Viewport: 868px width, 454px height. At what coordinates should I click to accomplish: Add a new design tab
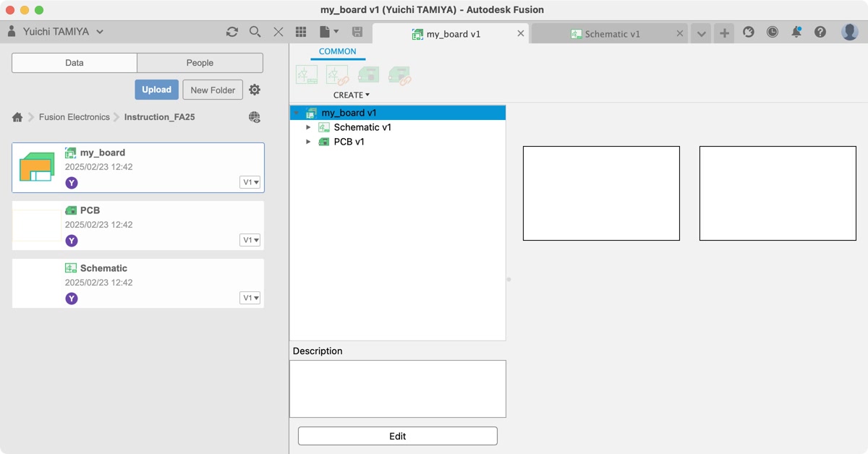click(x=724, y=33)
